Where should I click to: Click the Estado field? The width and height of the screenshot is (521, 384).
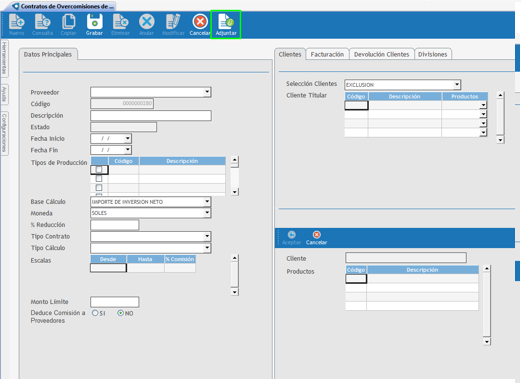123,127
